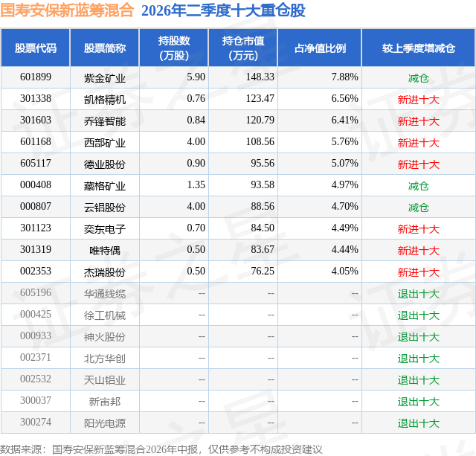Click 76.25 market value for 杰瑞股份
Screen dimensions: 476x456
(x=263, y=271)
